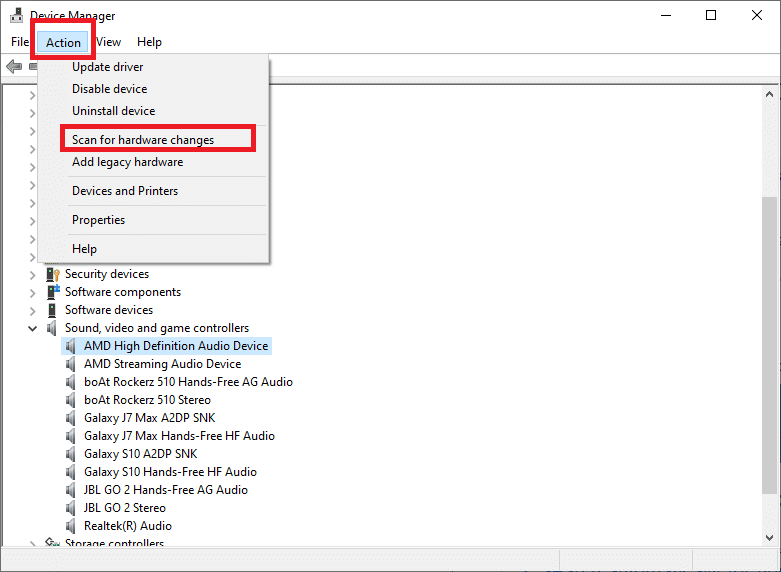Click speaker icon beside AMD Streaming Audio Device
The image size is (781, 572).
point(72,364)
